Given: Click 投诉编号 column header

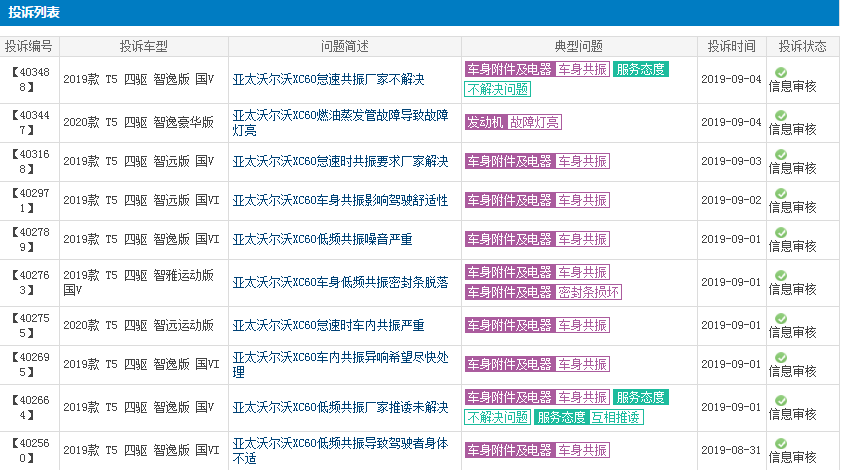Looking at the screenshot, I should point(29,47).
